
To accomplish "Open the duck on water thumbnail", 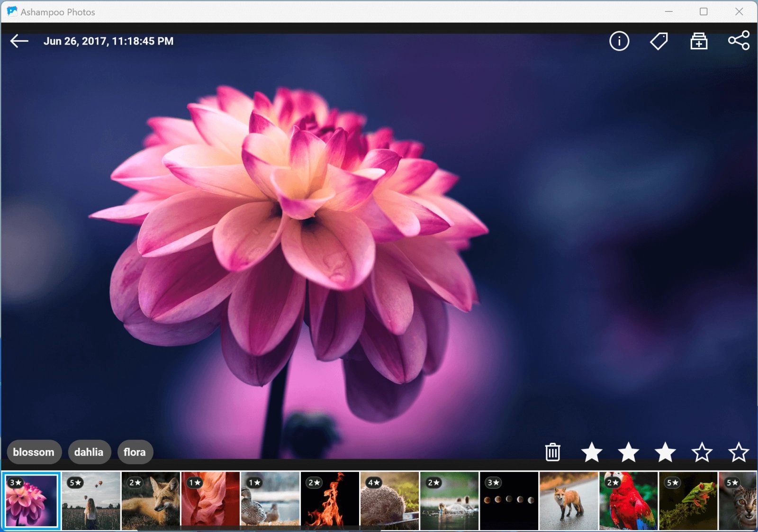I will click(x=270, y=501).
